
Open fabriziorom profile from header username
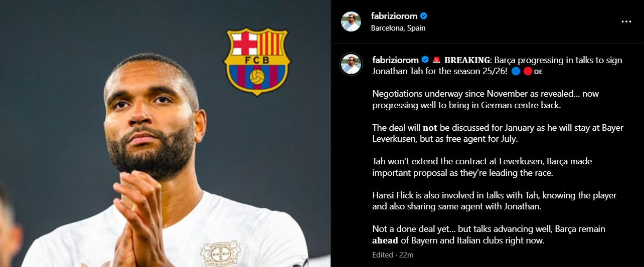click(394, 16)
